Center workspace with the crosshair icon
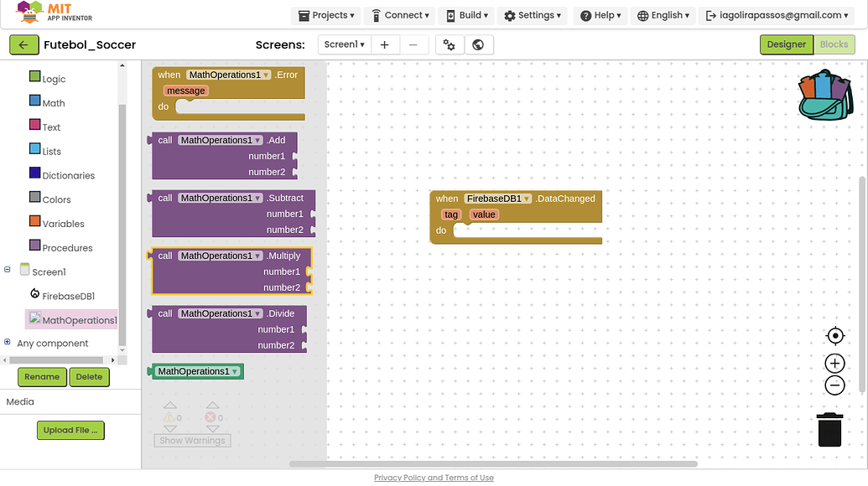 coord(834,336)
